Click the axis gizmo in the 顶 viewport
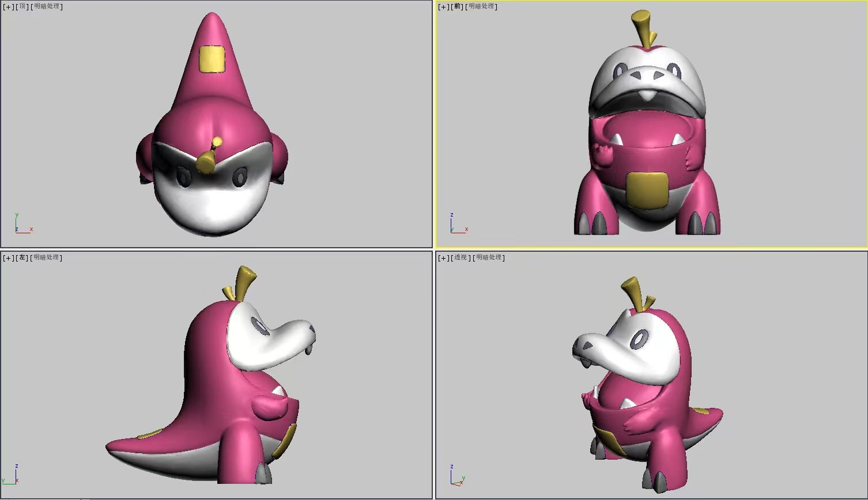Screen dimensions: 868x500 pyautogui.click(x=21, y=226)
